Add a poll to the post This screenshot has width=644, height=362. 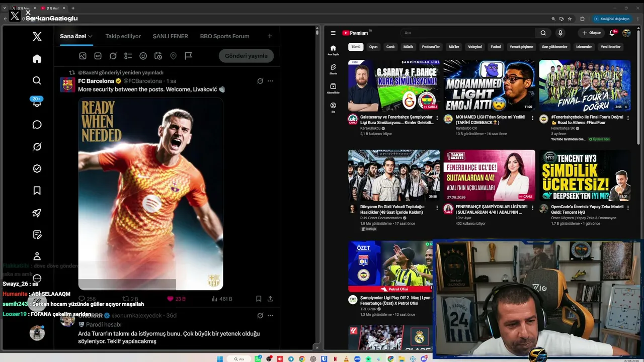(x=128, y=56)
